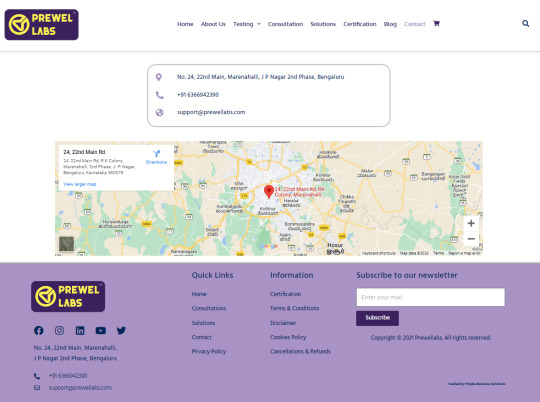The image size is (540, 402).
Task: Open Solutions in top navigation
Action: point(323,24)
